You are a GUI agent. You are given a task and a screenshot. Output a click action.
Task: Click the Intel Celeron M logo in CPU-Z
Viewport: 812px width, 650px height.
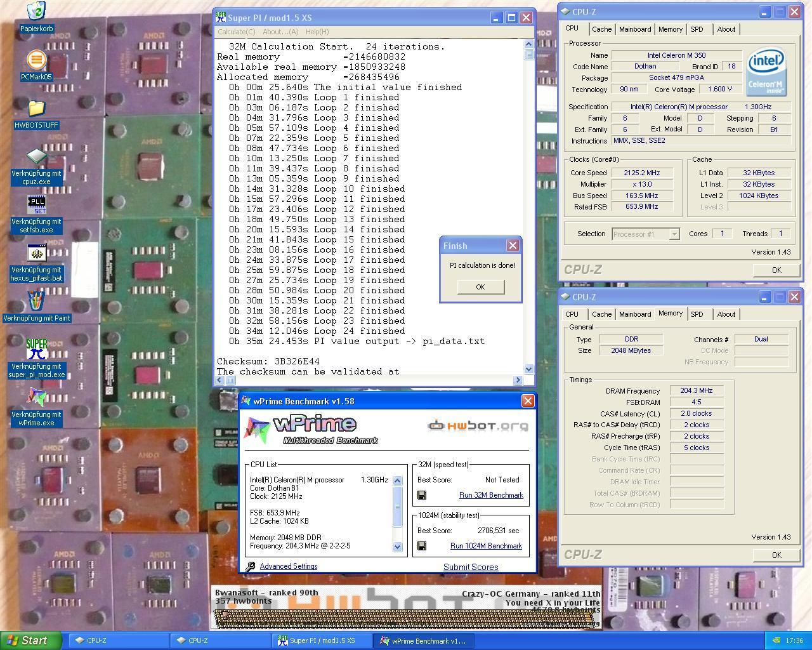(x=767, y=71)
